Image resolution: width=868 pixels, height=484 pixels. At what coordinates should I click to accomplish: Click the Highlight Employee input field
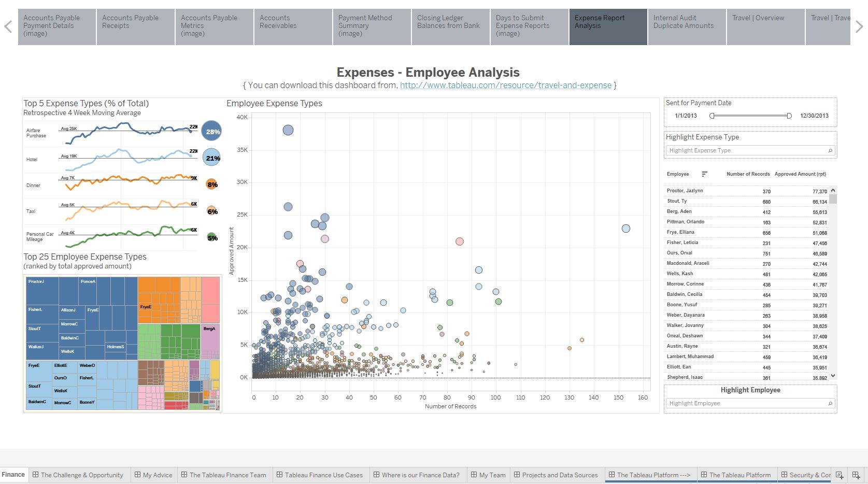click(750, 403)
